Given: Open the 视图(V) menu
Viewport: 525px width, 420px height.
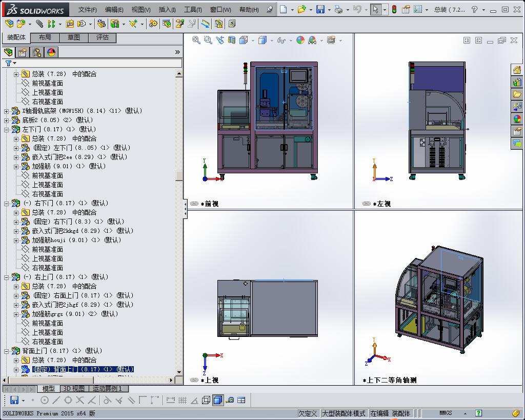Looking at the screenshot, I should (x=140, y=10).
